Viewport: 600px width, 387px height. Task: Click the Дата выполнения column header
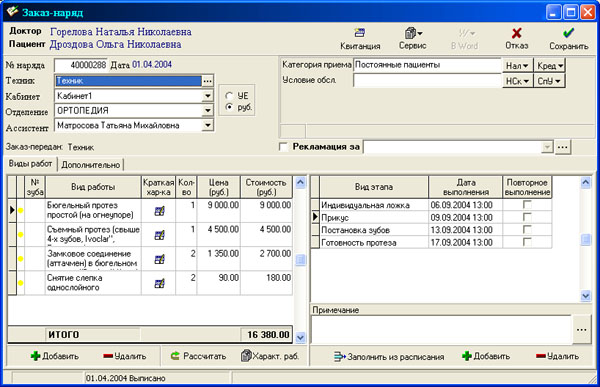tap(466, 187)
